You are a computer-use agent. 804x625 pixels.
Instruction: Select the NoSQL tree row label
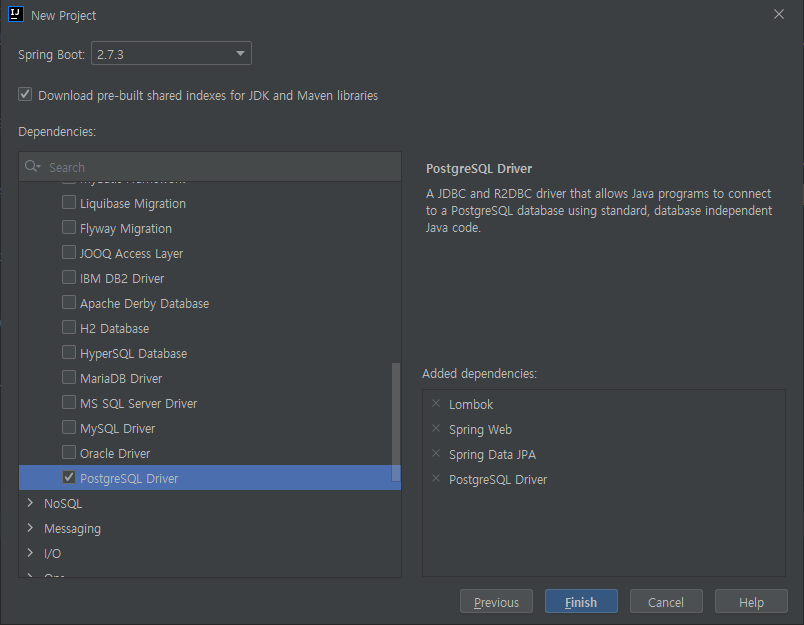pos(63,503)
